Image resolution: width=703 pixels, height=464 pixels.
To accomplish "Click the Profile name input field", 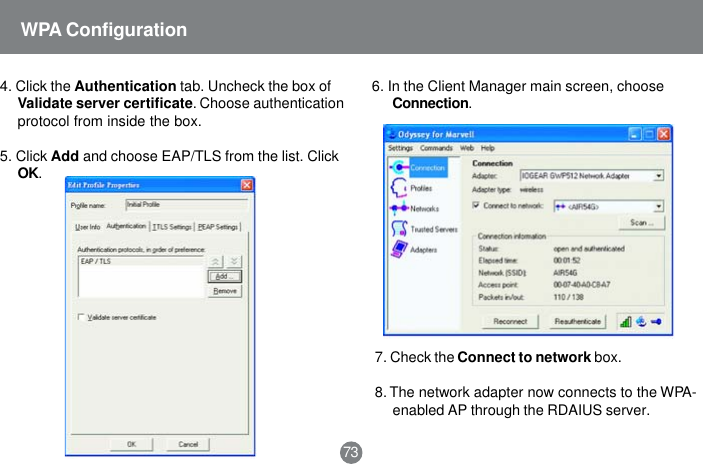I will pyautogui.click(x=187, y=204).
